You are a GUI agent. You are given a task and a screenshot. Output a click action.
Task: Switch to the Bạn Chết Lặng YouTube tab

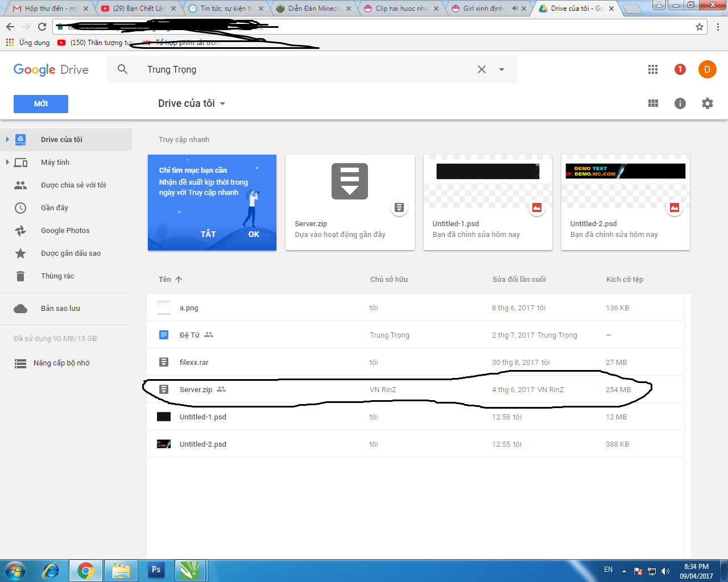point(139,9)
